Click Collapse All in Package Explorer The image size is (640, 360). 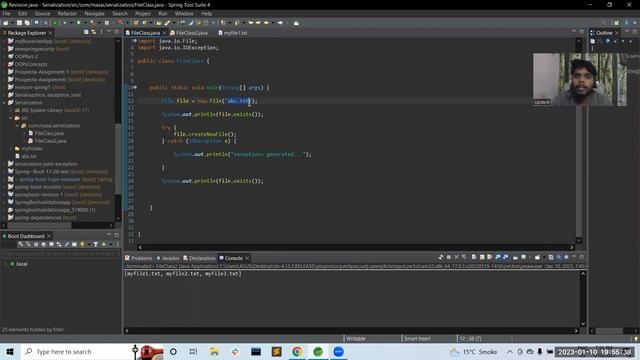(86, 32)
